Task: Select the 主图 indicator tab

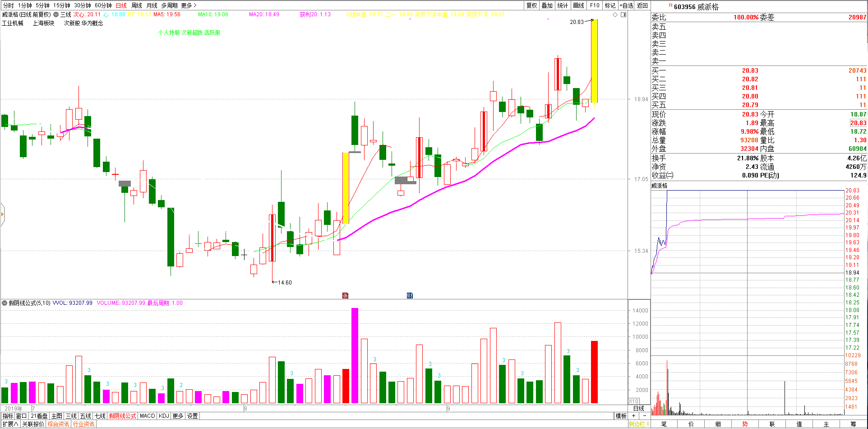Action: [57, 416]
